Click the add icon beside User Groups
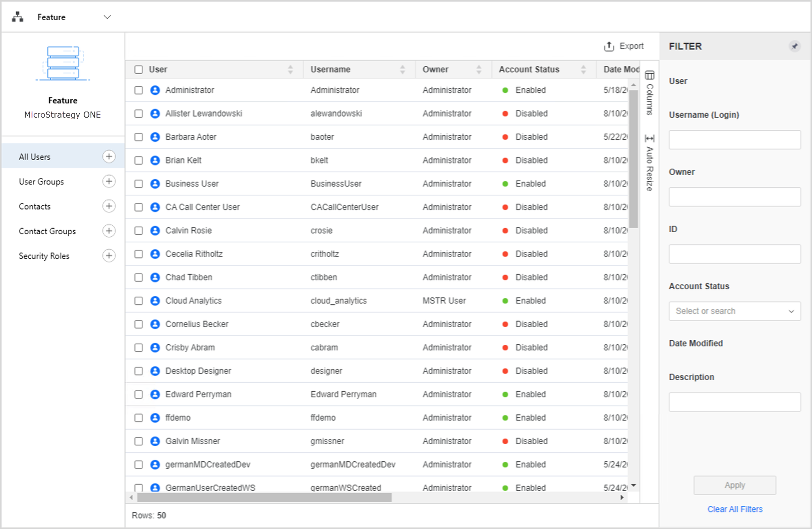812x529 pixels. (109, 181)
